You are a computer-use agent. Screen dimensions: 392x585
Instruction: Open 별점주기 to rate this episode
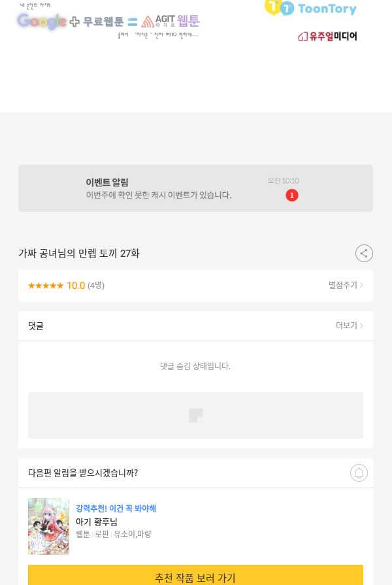click(x=346, y=285)
